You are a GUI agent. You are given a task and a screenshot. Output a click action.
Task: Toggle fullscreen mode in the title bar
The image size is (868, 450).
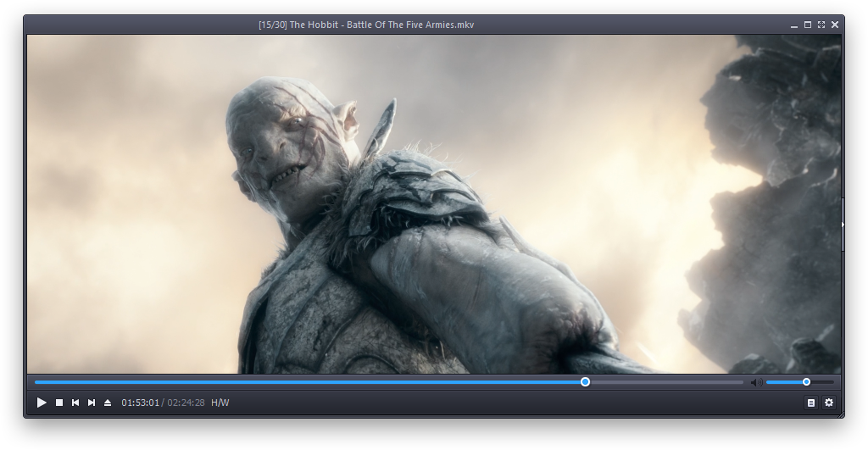point(821,25)
